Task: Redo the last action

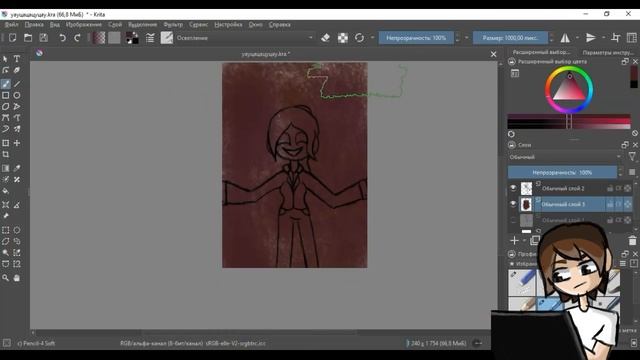Action: pos(77,38)
